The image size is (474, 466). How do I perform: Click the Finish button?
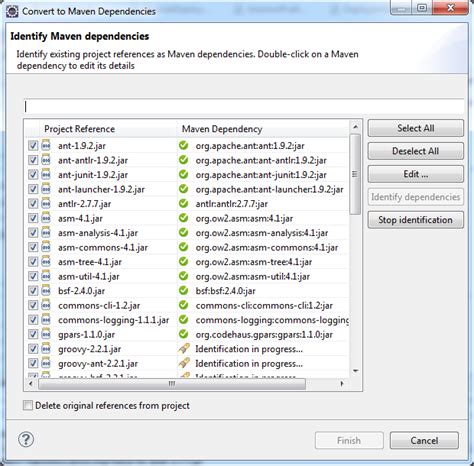coord(349,441)
